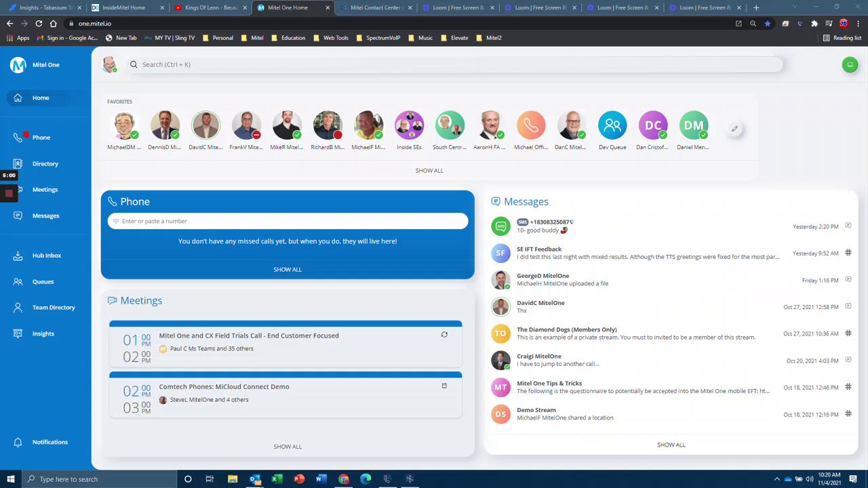Click the Mitel One logo

tap(18, 65)
